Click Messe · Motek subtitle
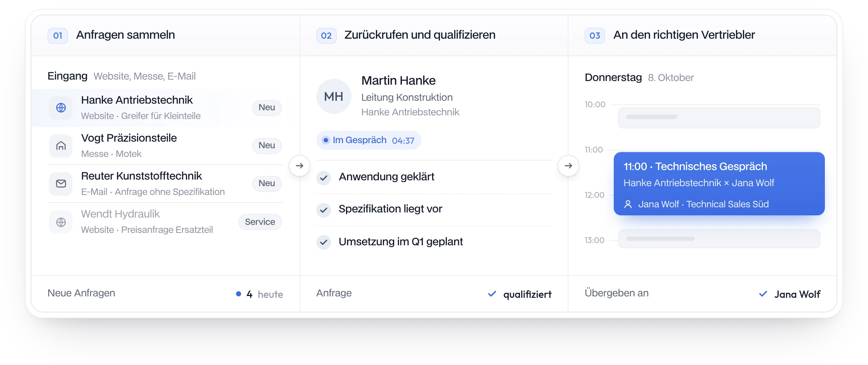The height and width of the screenshot is (365, 868). click(111, 154)
